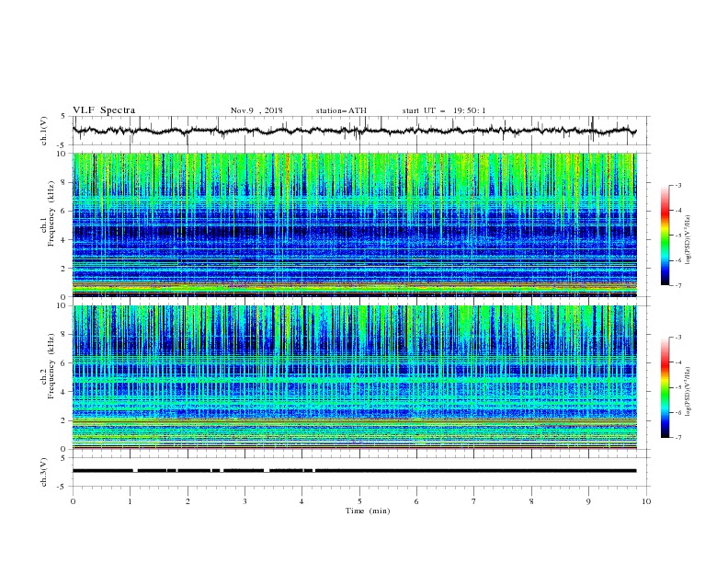728x563 pixels.
Task: Click the "7" tick on the Time axis
Action: click(474, 501)
